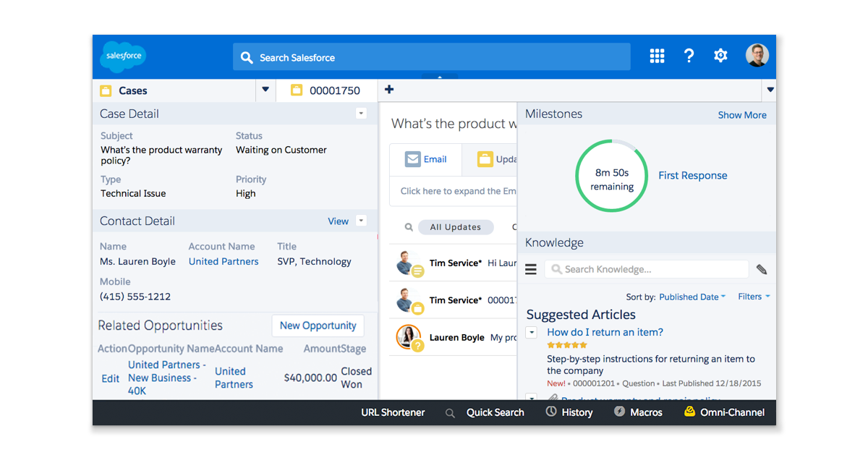Select the All Updates feed filter
This screenshot has width=868, height=463.
(x=455, y=227)
